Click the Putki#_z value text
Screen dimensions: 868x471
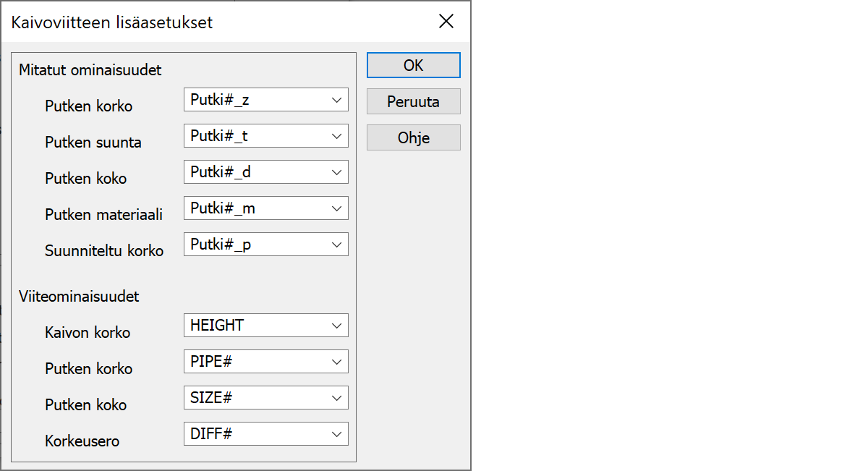[x=220, y=101]
